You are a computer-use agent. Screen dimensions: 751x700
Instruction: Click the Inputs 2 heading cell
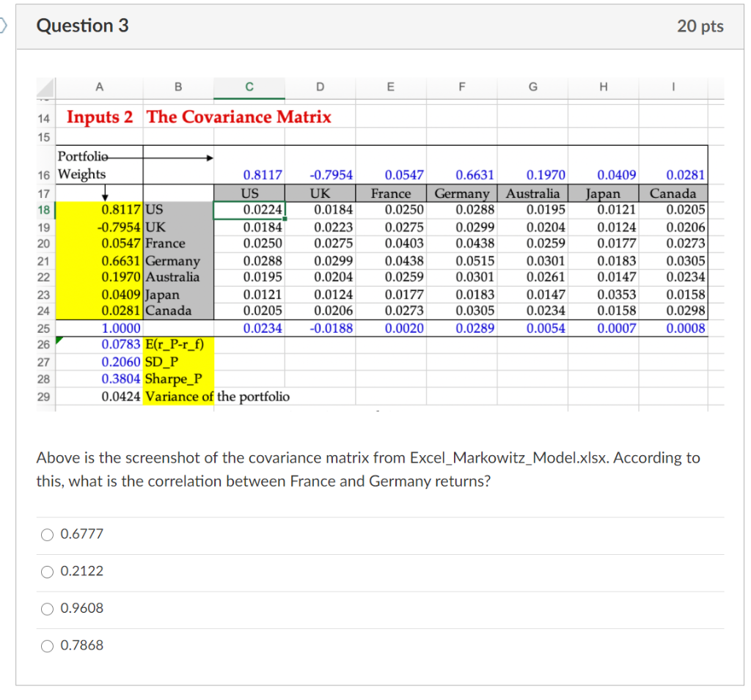99,117
